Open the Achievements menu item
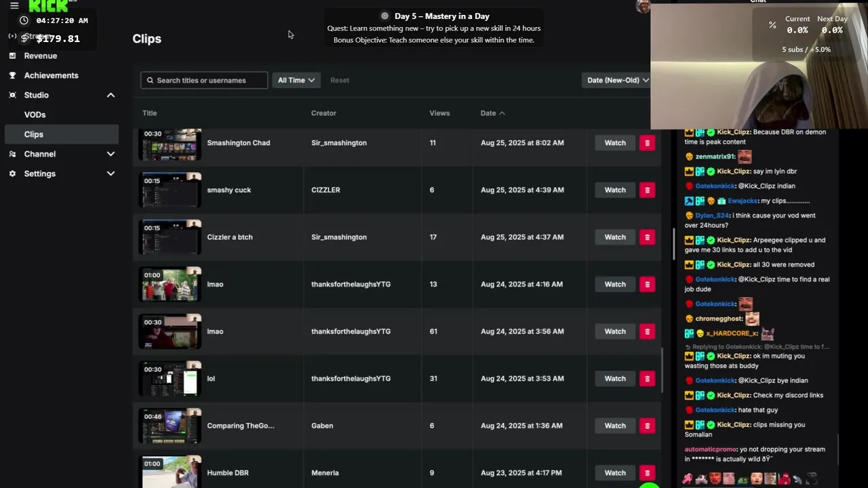This screenshot has width=868, height=488. 51,75
